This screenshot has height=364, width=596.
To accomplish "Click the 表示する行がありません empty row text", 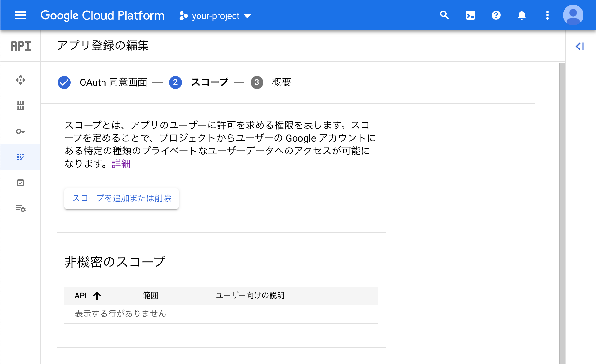I will pyautogui.click(x=120, y=314).
